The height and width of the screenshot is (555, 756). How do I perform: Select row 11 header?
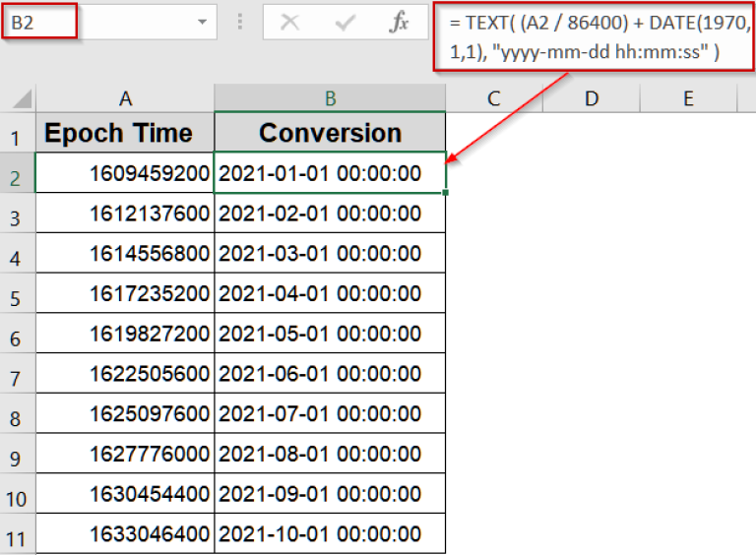coord(18,533)
